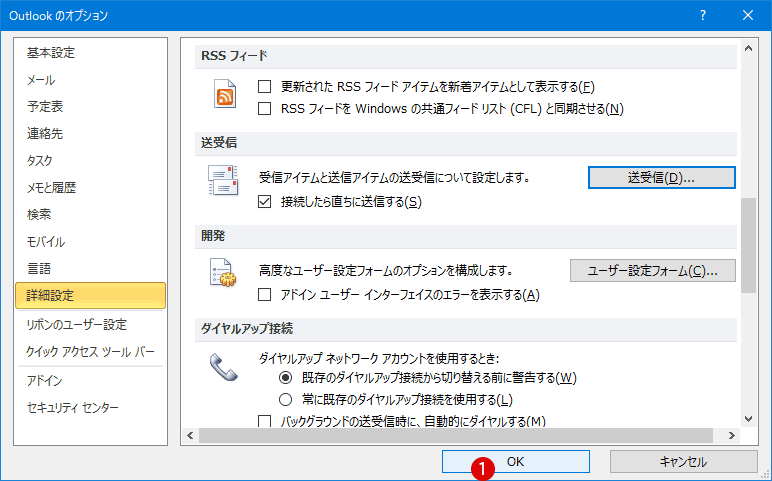Click the ダイヤルアップ接続 section header

coord(466,328)
